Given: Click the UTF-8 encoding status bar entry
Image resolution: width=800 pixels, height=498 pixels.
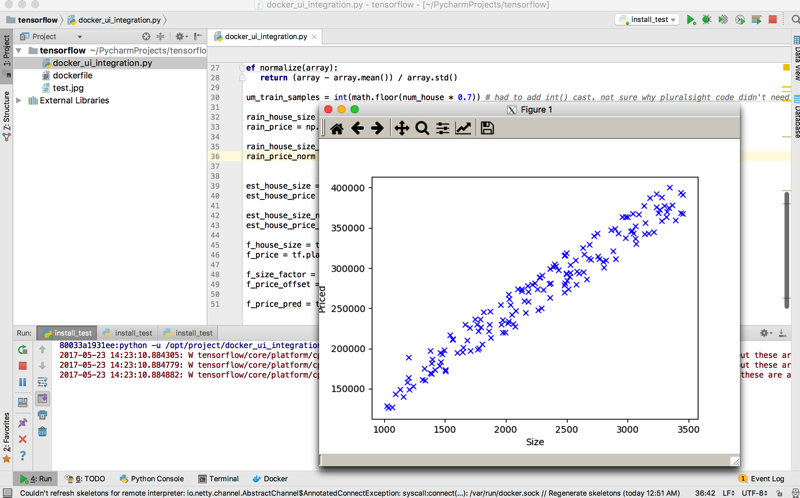Looking at the screenshot, I should tap(755, 493).
